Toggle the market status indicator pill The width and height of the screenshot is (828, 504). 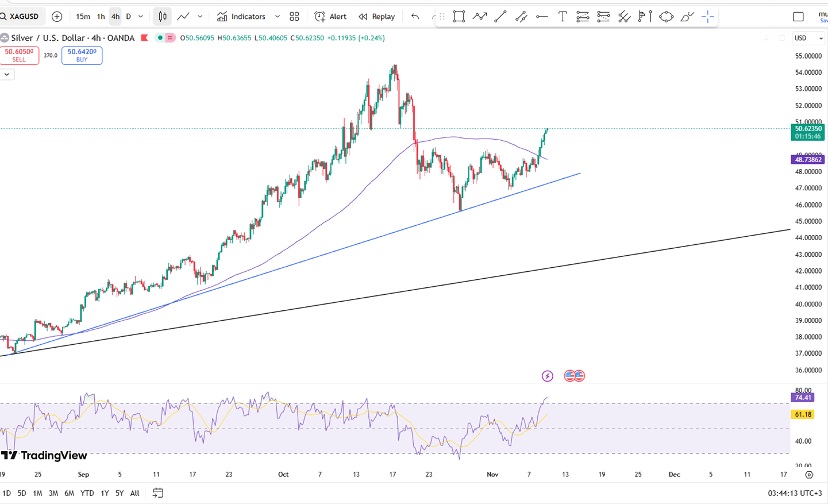(165, 38)
